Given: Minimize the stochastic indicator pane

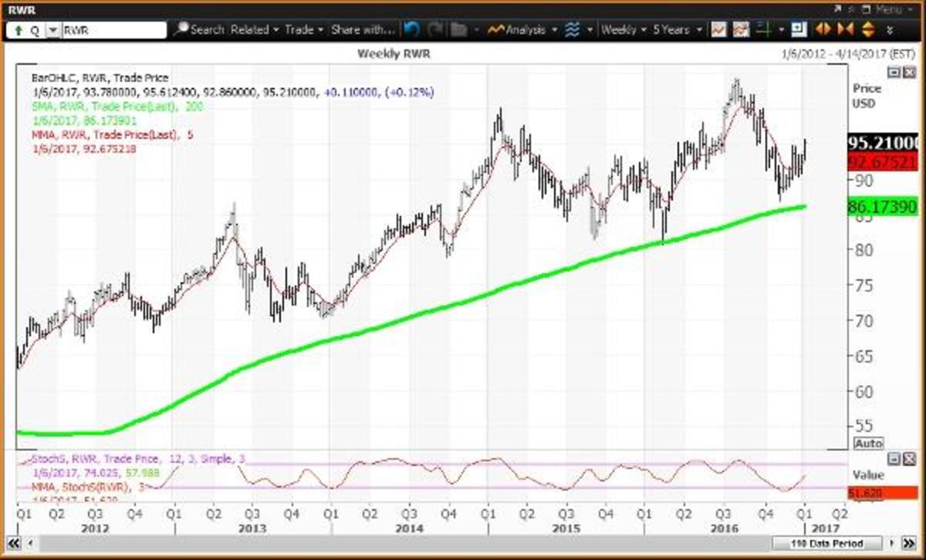Looking at the screenshot, I should click(x=894, y=458).
